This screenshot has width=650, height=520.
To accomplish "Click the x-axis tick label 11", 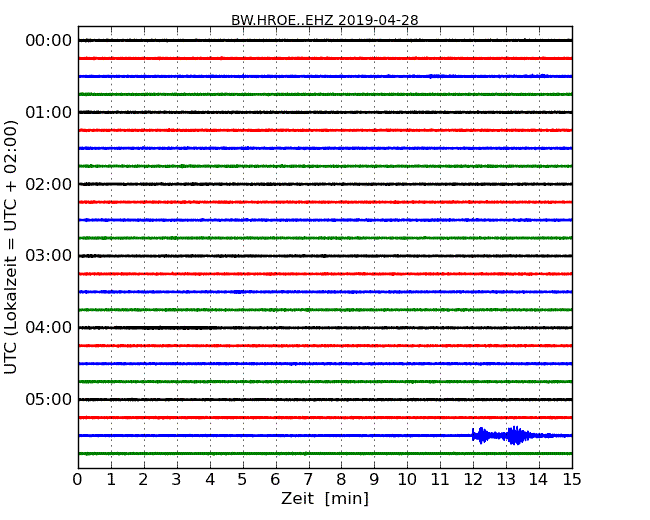I will pos(440,480).
